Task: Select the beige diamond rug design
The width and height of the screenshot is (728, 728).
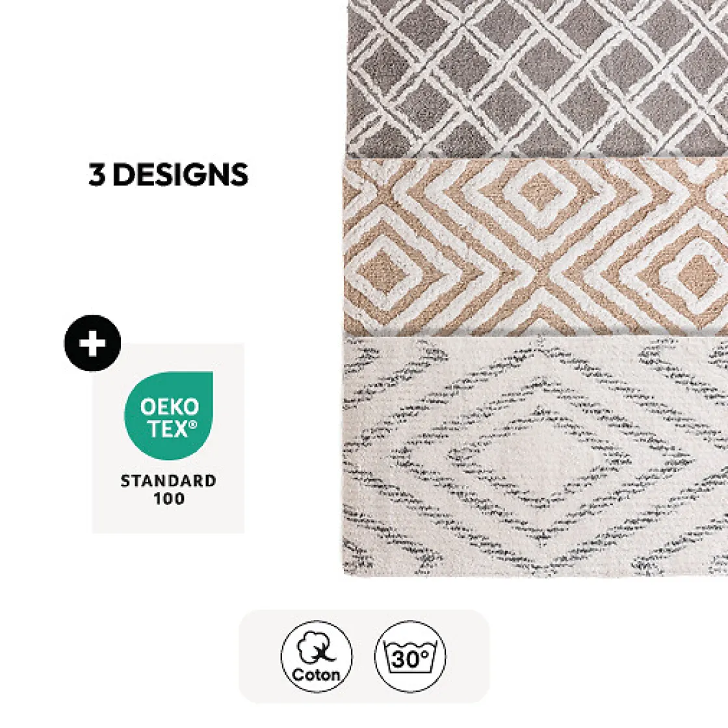Action: coord(536,246)
